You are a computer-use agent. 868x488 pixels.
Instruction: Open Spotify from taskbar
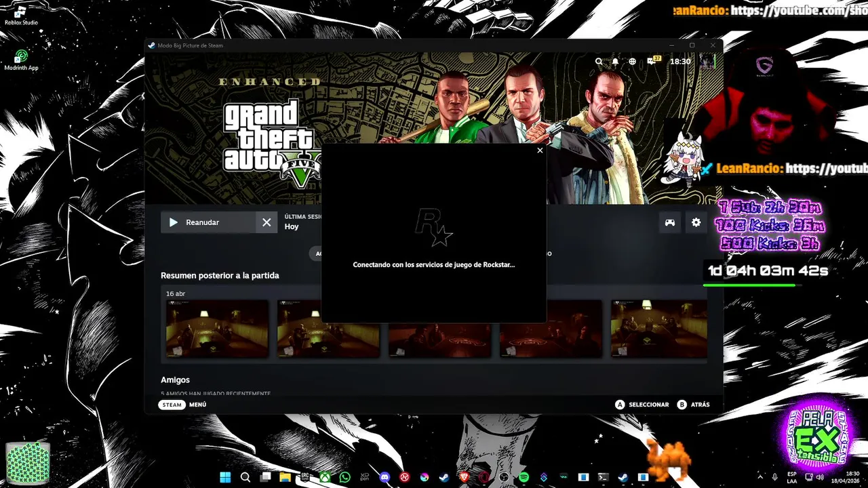pos(524,477)
